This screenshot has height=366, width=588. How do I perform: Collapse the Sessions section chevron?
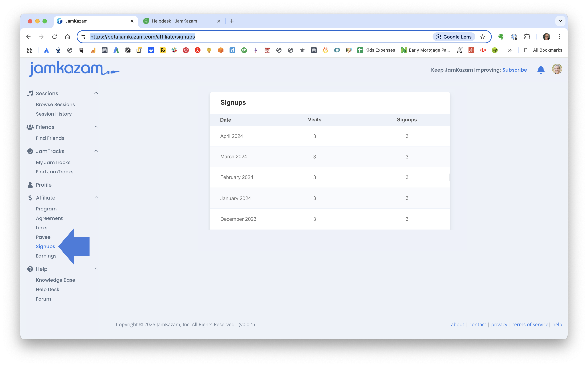(x=96, y=93)
